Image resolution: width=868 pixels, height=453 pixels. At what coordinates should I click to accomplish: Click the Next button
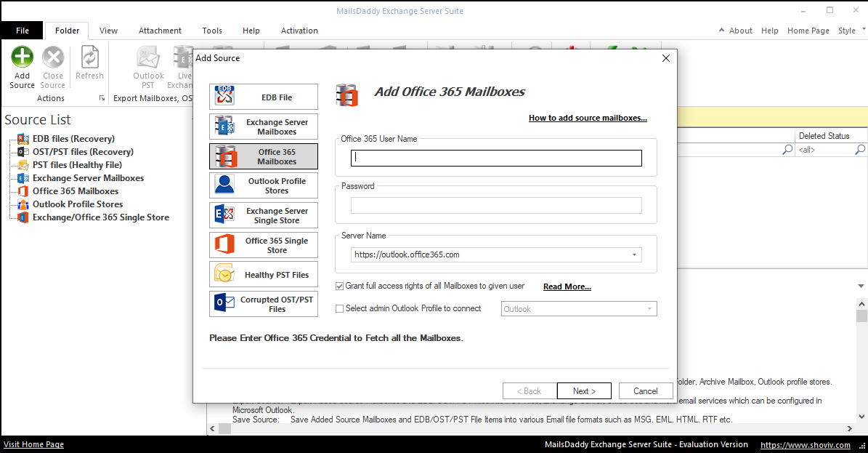[x=584, y=391]
